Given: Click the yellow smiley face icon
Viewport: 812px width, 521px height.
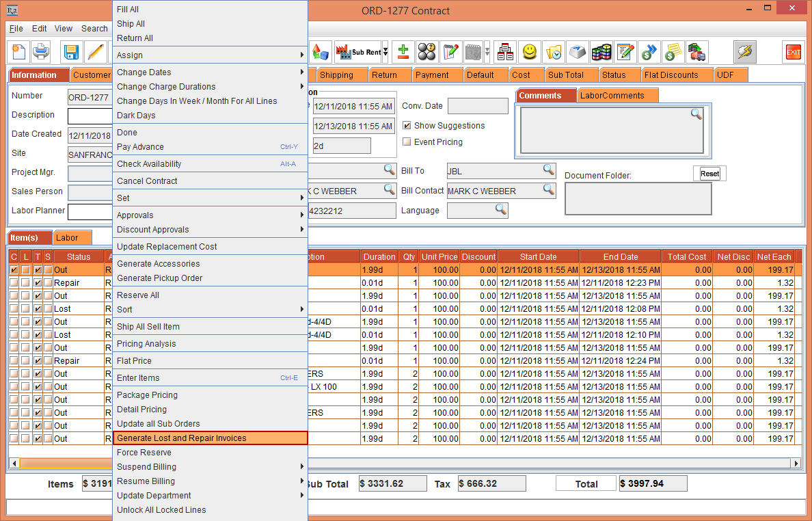Looking at the screenshot, I should click(x=530, y=52).
